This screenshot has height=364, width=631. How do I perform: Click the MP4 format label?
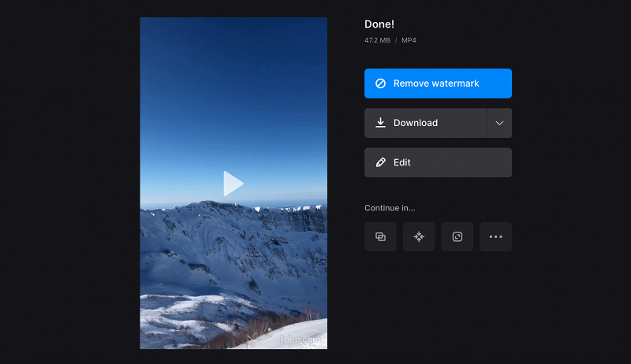[x=409, y=40]
